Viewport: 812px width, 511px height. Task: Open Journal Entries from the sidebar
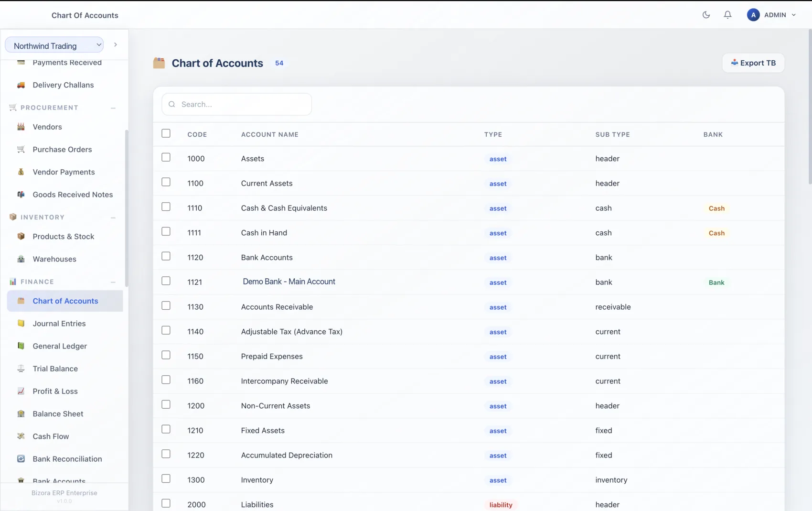coord(65,323)
